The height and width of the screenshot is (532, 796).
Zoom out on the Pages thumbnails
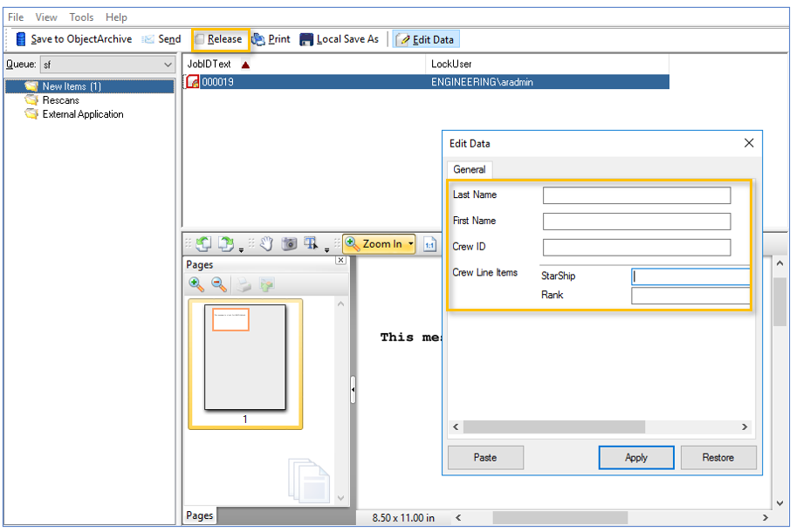point(219,284)
